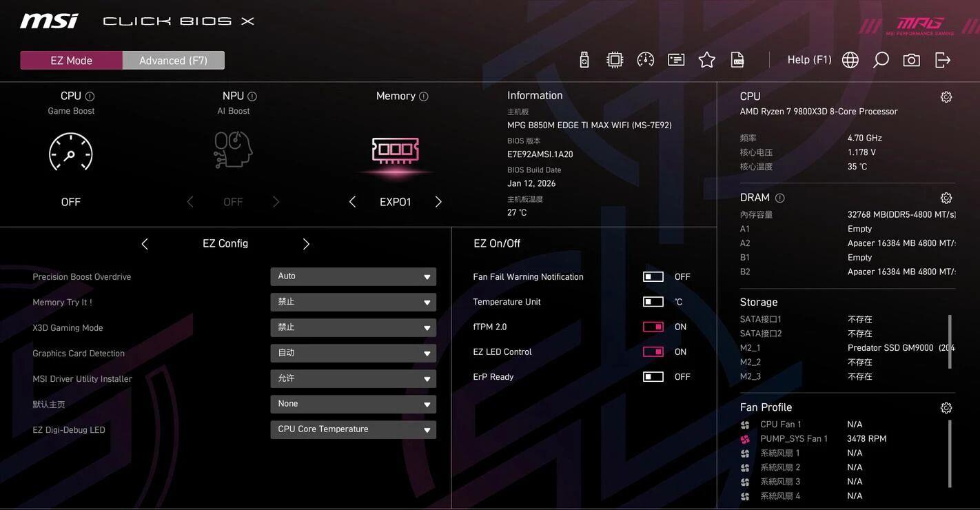The height and width of the screenshot is (510, 980).
Task: Change language with the globe icon
Action: (x=850, y=60)
